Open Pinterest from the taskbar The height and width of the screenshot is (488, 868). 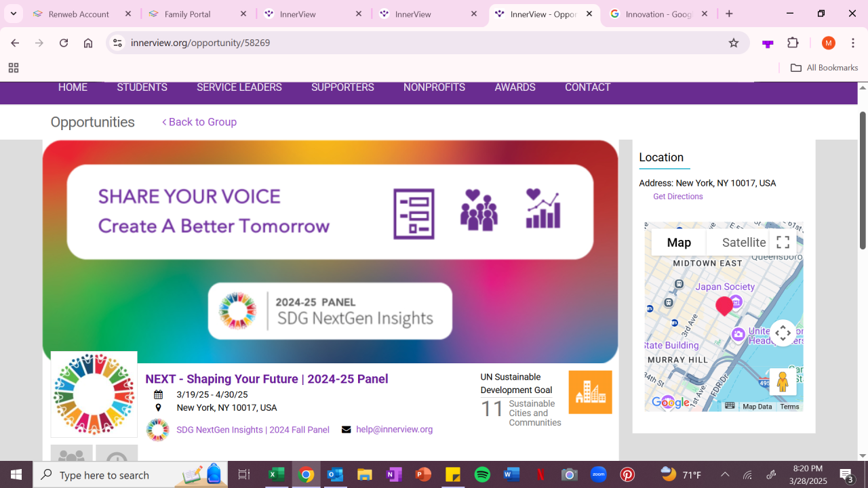coord(627,474)
